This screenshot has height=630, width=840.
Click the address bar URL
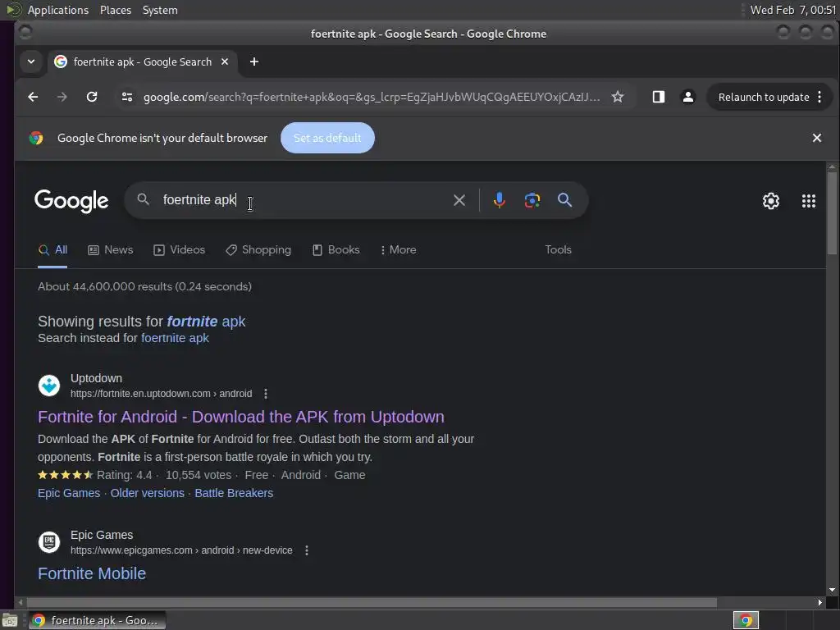click(372, 97)
